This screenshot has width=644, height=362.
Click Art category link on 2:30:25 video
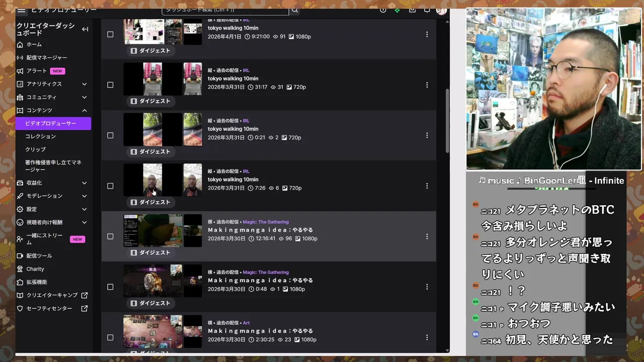point(246,323)
